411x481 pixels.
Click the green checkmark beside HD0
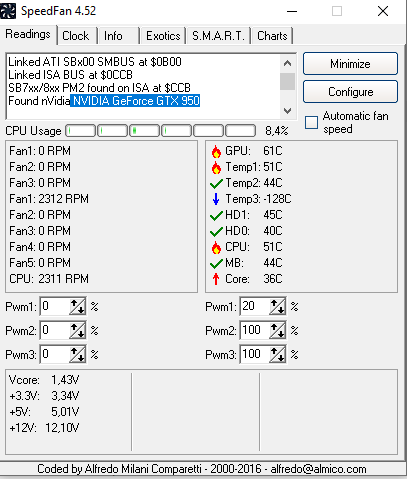(x=216, y=231)
